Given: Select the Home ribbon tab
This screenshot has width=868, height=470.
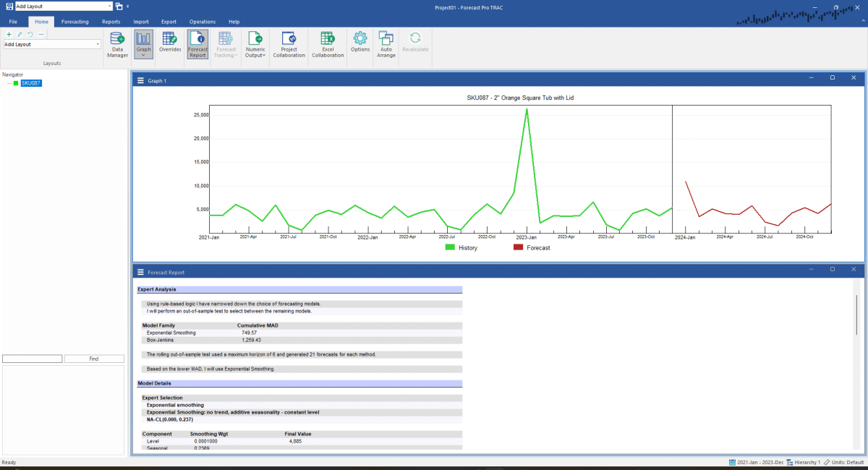Looking at the screenshot, I should click(41, 22).
